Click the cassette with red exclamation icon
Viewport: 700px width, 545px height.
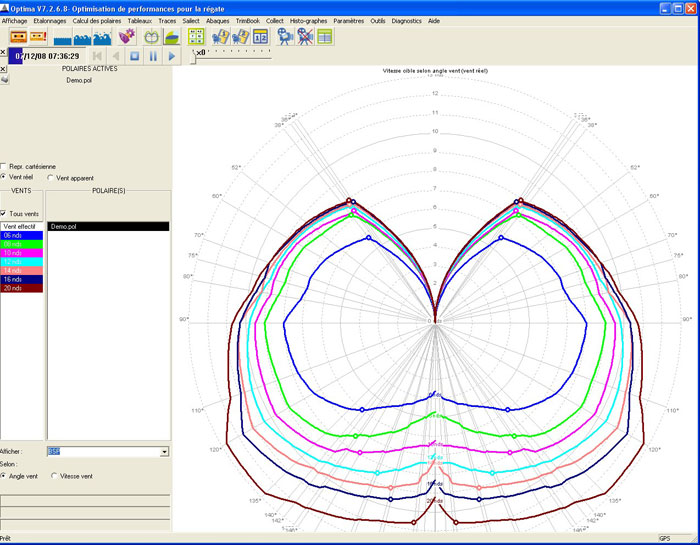coord(38,36)
